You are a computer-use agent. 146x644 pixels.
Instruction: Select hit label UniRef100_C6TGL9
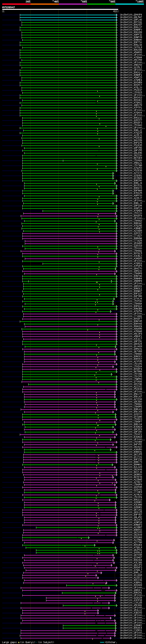[131, 47]
